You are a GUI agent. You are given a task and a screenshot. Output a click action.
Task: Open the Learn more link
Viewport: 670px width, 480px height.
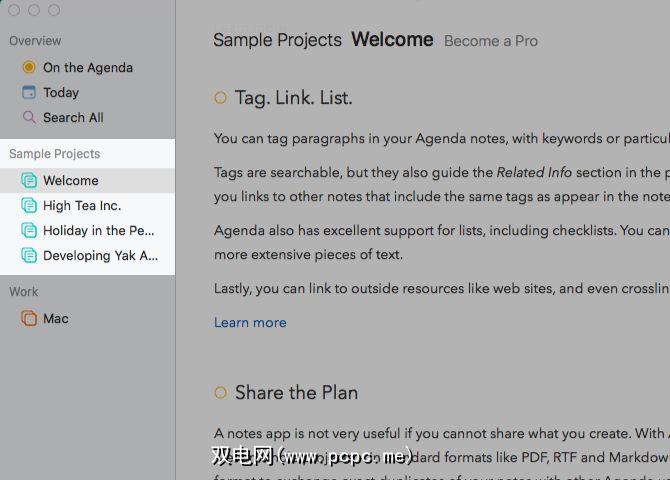click(x=250, y=323)
